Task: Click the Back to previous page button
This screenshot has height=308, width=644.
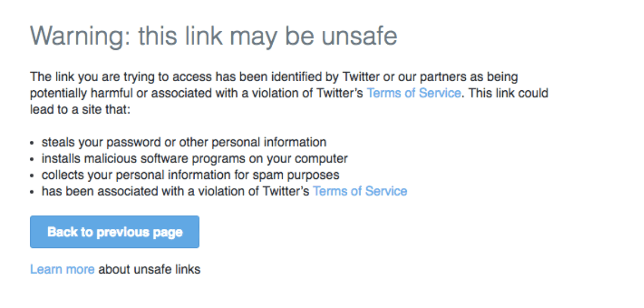Action: point(115,232)
